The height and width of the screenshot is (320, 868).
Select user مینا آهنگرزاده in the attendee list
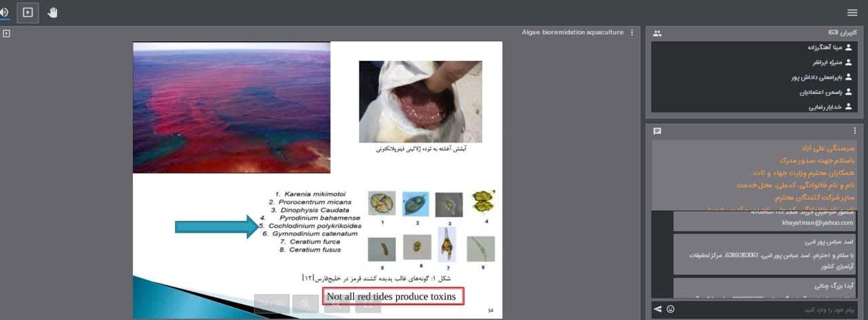tap(824, 48)
